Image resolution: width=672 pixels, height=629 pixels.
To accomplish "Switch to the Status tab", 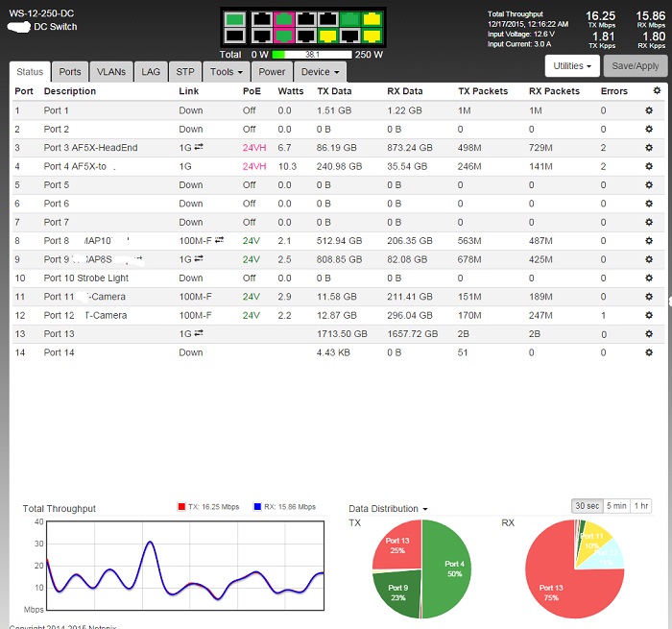I will coord(30,72).
